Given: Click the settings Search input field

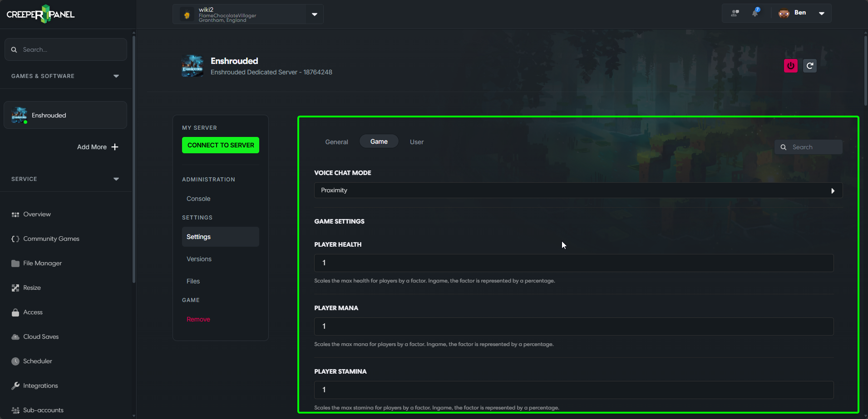Looking at the screenshot, I should 809,147.
